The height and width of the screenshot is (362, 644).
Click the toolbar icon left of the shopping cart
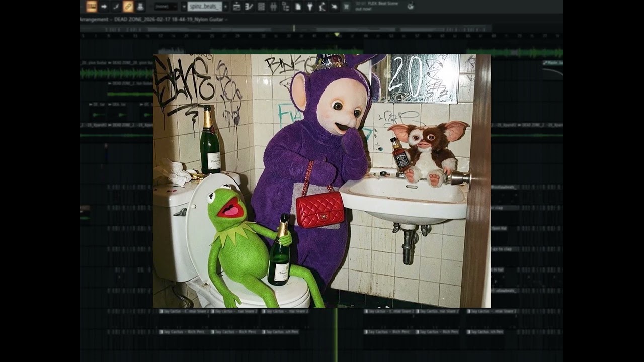pyautogui.click(x=334, y=6)
